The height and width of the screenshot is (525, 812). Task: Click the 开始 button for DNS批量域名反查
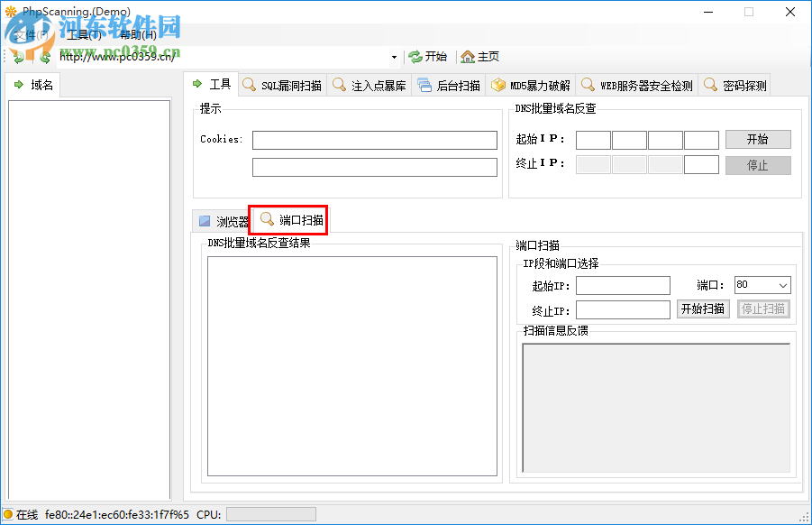757,139
